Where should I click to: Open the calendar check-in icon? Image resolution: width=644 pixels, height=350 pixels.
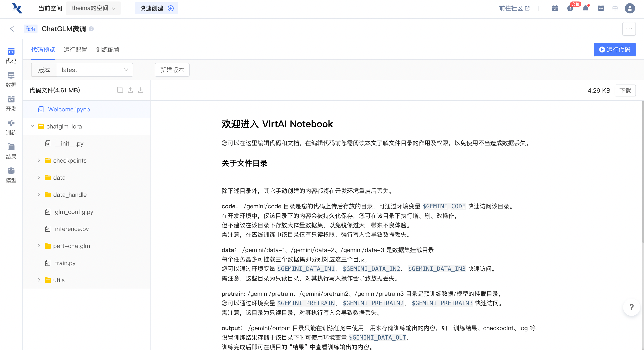pyautogui.click(x=555, y=9)
